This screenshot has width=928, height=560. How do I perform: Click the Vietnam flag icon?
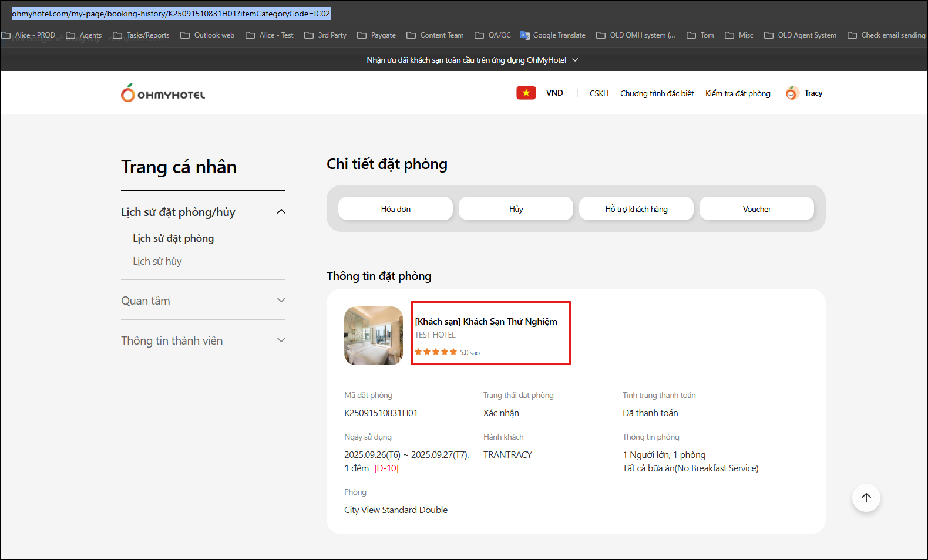[x=526, y=93]
